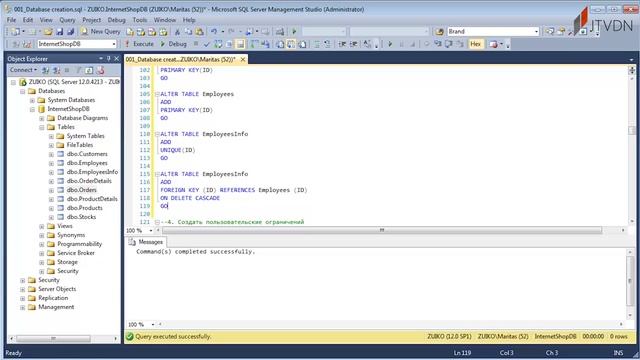Click the Change Connection icon

[27, 44]
